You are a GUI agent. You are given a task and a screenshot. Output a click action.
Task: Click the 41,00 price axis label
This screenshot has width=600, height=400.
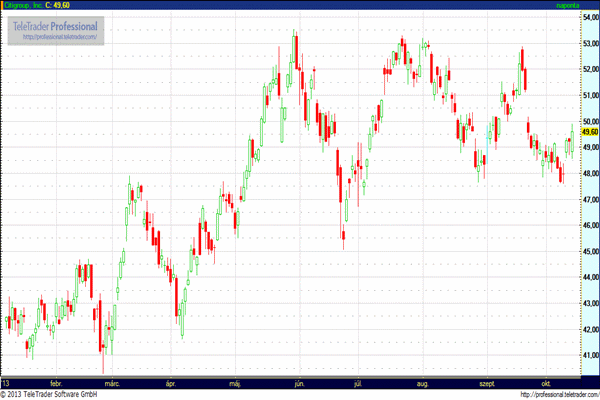(588, 355)
